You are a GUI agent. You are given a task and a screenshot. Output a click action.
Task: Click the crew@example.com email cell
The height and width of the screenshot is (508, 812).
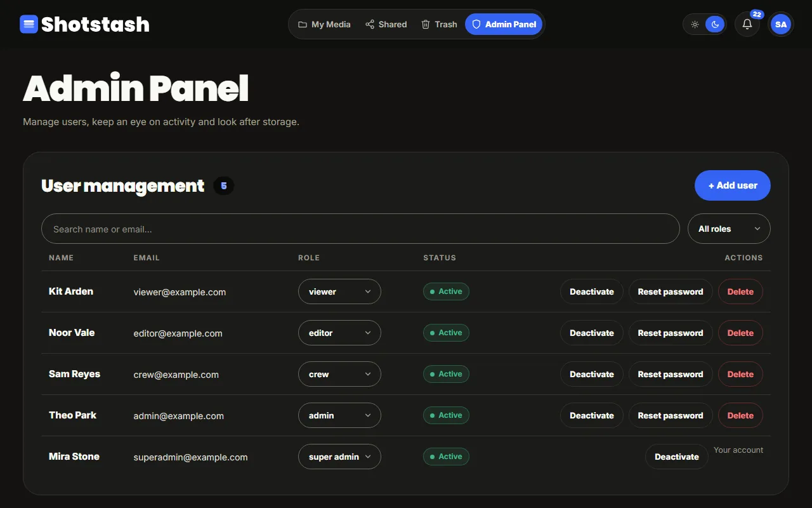click(176, 375)
